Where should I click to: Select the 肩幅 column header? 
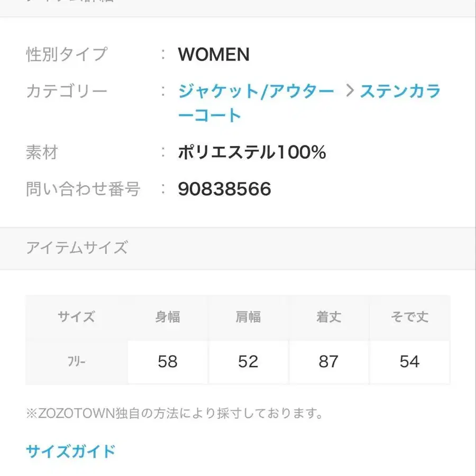pyautogui.click(x=249, y=317)
